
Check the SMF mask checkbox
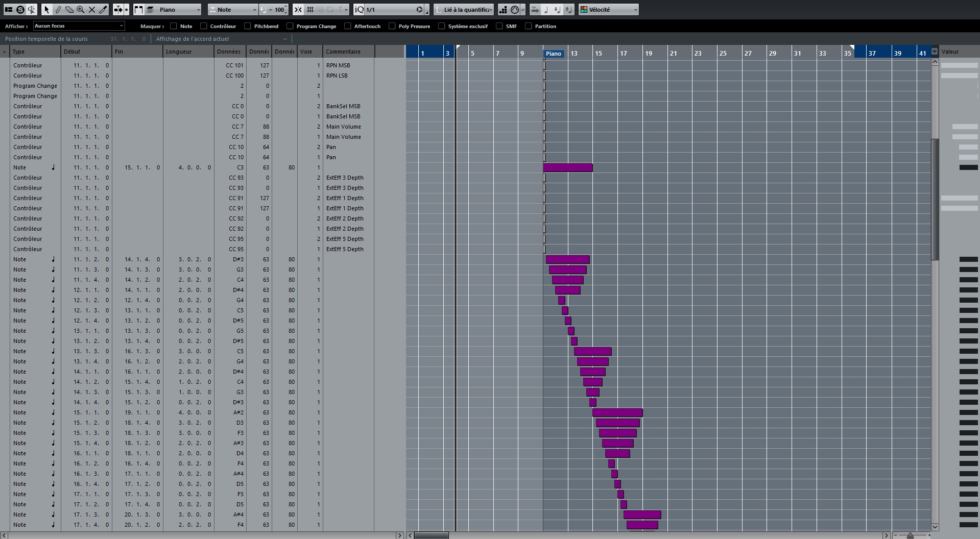click(499, 26)
